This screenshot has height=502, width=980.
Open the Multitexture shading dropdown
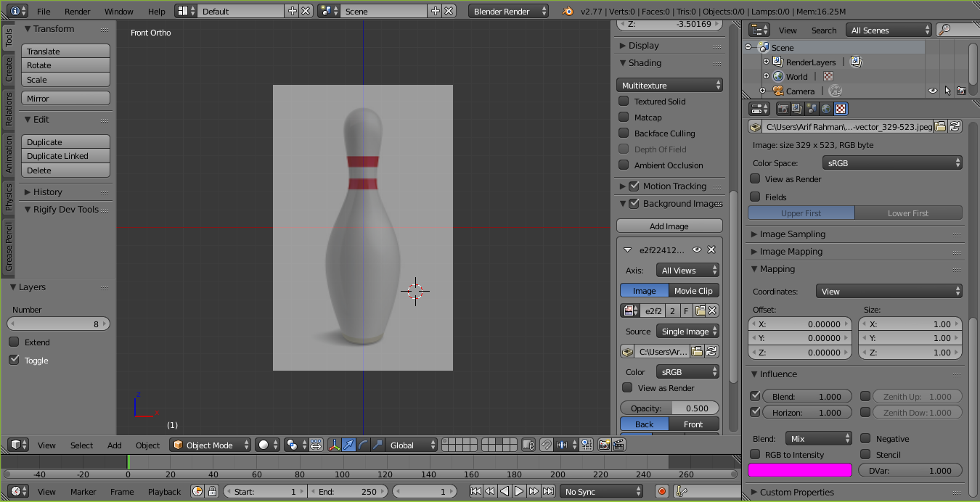click(669, 86)
